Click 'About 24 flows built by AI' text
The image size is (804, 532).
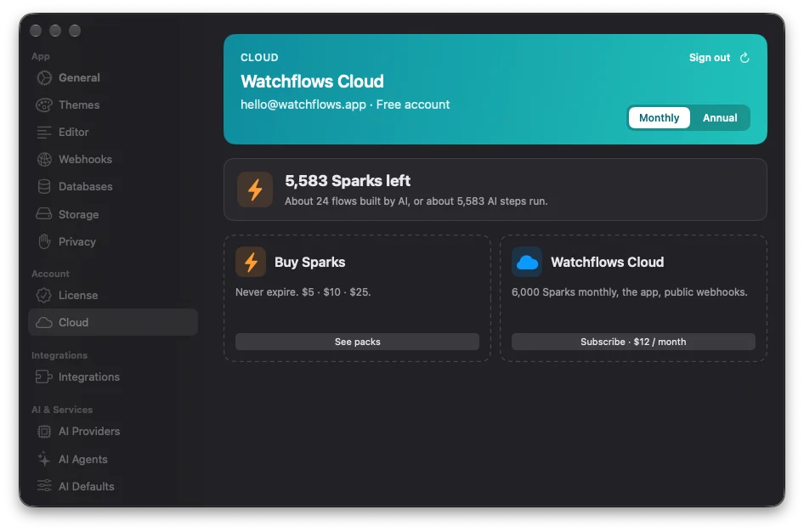[x=416, y=201]
